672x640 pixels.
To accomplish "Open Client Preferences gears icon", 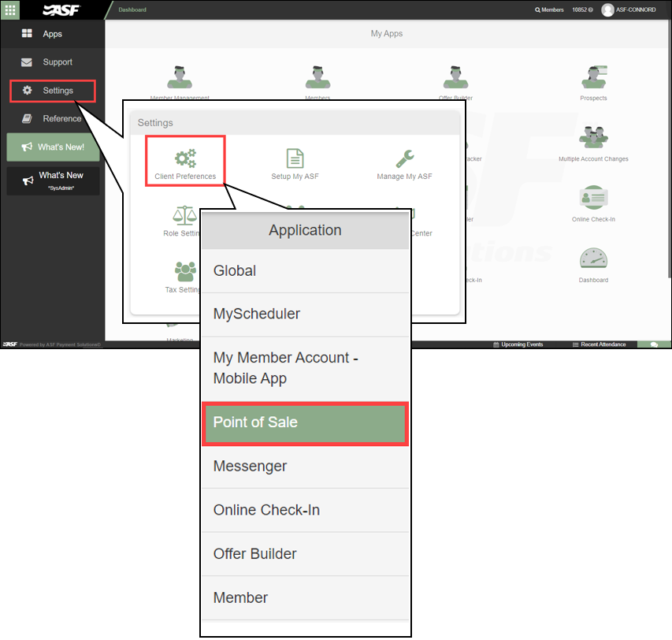I will tap(185, 158).
